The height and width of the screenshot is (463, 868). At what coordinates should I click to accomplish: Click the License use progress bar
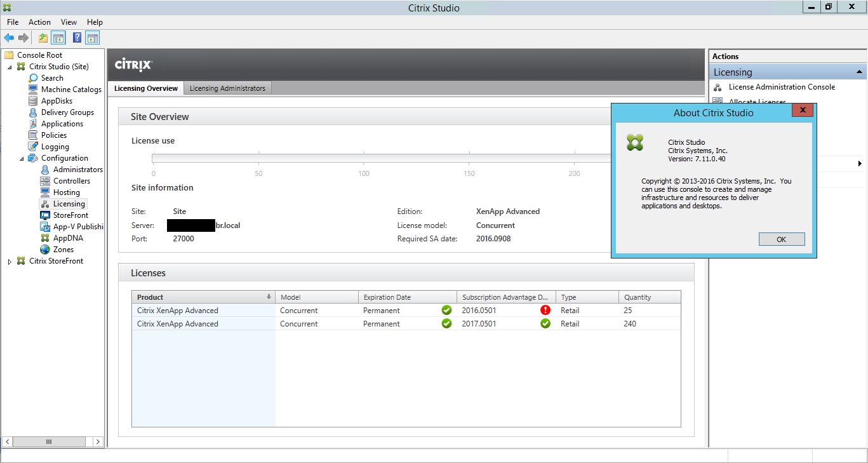pos(381,158)
